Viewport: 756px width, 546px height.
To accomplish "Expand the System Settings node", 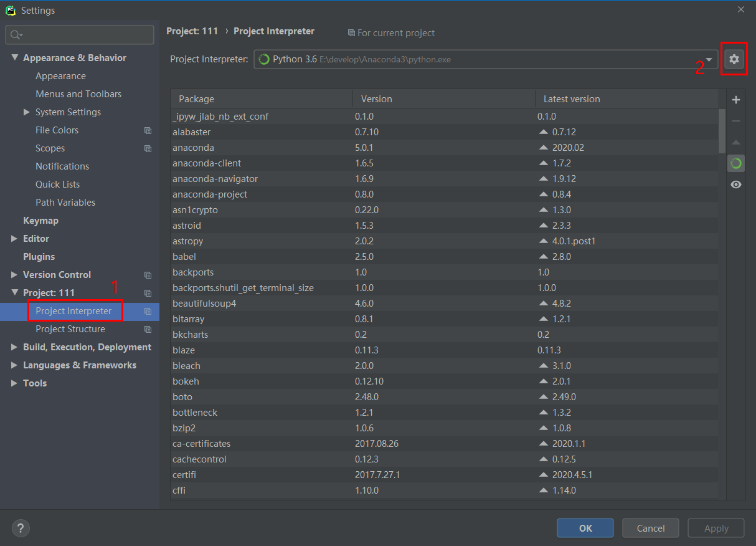I will 26,112.
